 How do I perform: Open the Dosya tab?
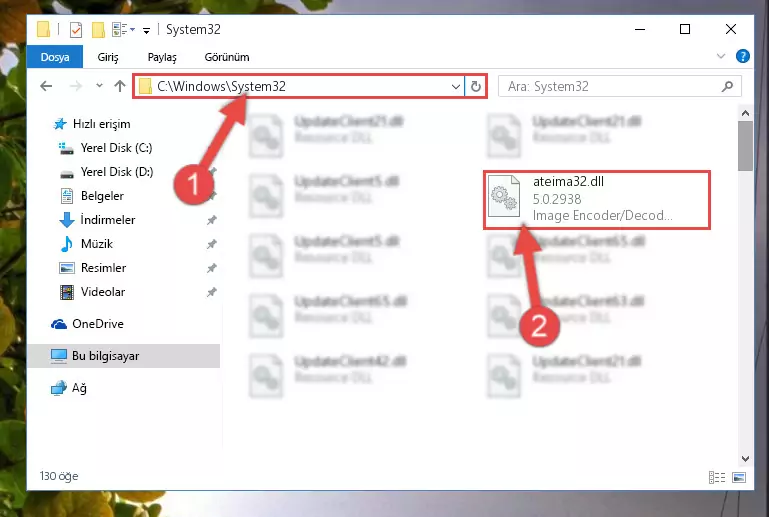(x=54, y=57)
